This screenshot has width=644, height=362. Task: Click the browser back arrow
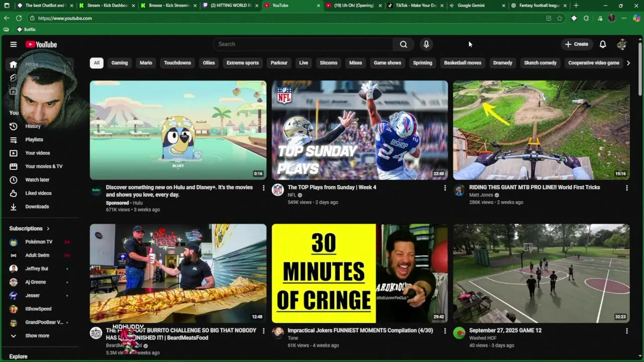tap(7, 18)
